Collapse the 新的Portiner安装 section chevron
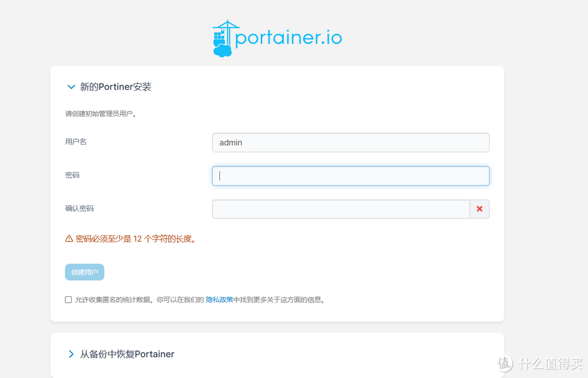Image resolution: width=588 pixels, height=378 pixels. pyautogui.click(x=71, y=87)
